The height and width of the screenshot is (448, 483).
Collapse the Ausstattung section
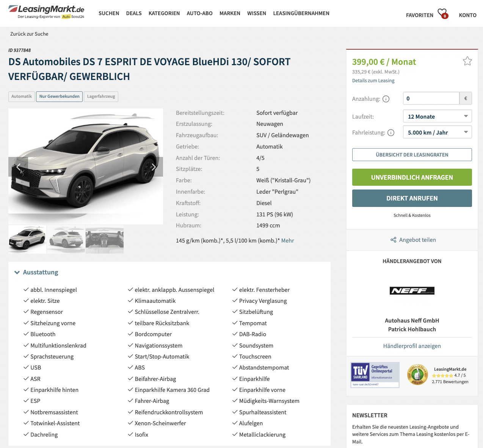point(36,272)
